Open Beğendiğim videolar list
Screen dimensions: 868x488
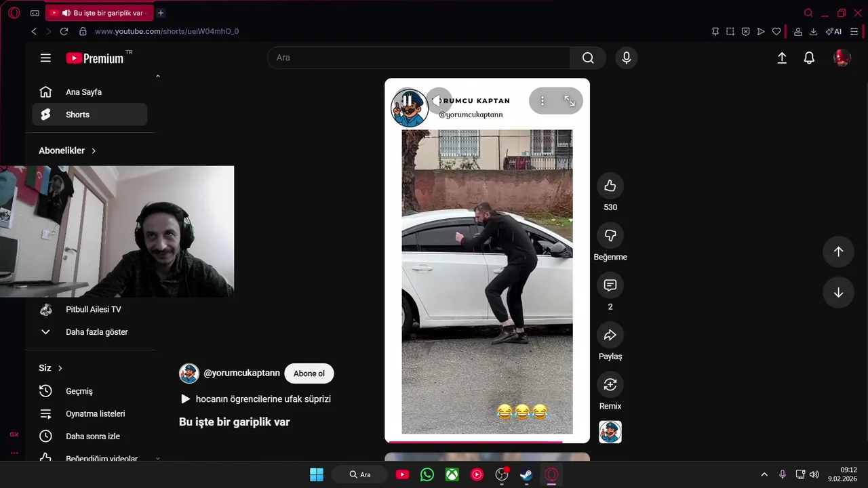(90, 457)
